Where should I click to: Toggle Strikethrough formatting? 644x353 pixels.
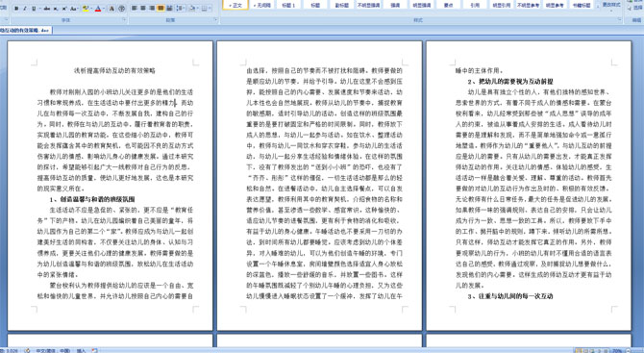click(47, 9)
